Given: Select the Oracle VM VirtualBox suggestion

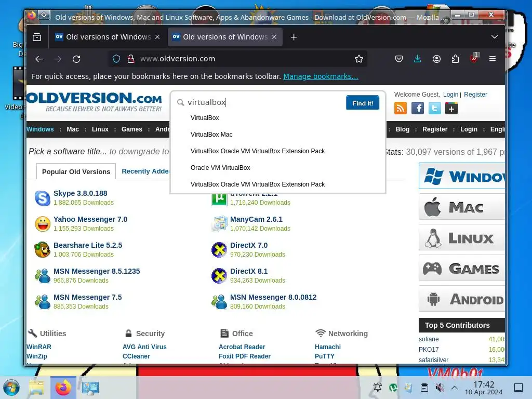Looking at the screenshot, I should (x=220, y=168).
